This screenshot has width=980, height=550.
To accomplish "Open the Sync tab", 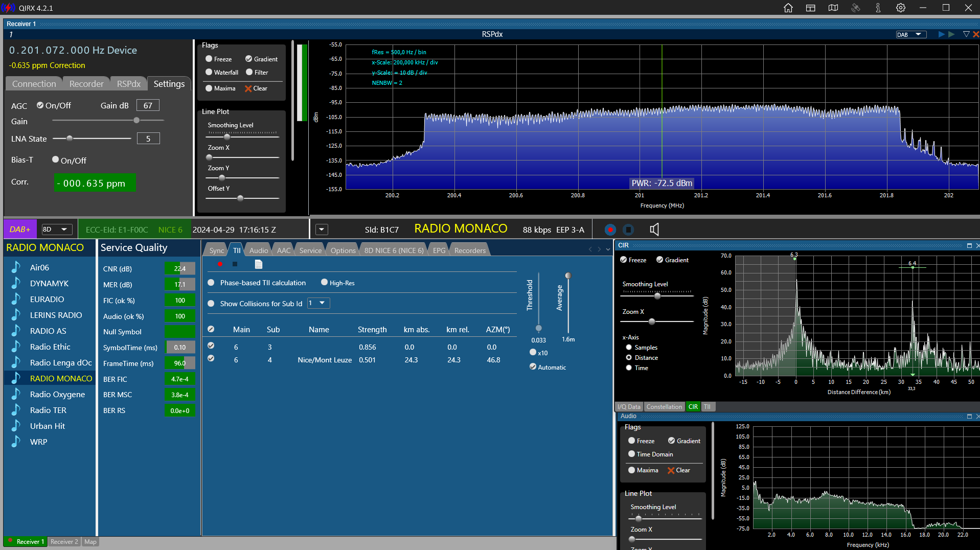I will coord(217,250).
